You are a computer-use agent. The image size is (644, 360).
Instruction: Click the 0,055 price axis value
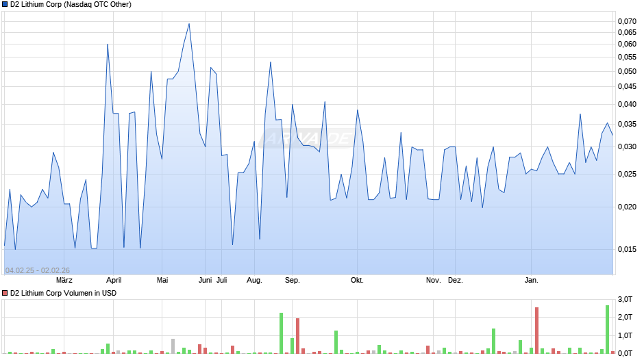pos(627,57)
